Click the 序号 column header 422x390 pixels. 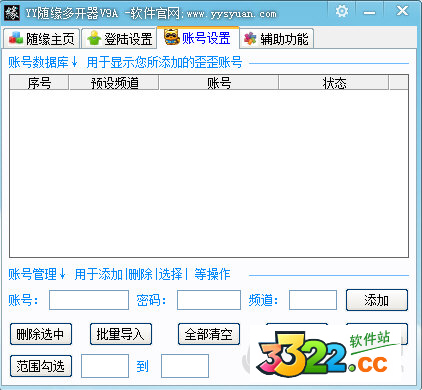[x=39, y=83]
